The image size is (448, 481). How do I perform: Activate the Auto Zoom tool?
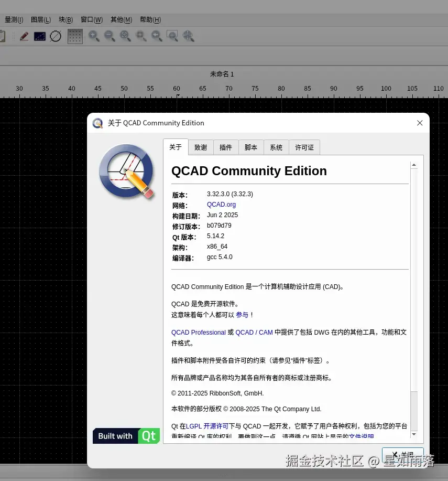tap(125, 36)
